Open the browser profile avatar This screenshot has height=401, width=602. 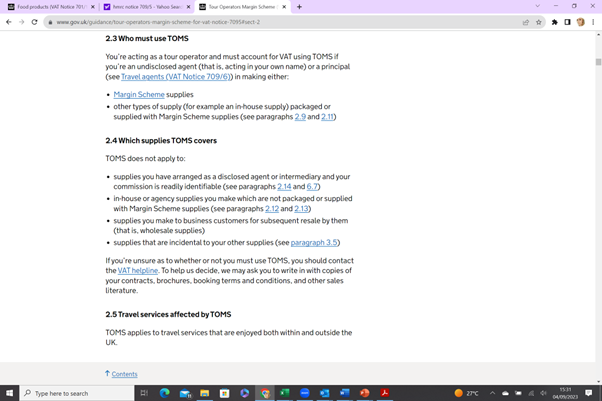(x=580, y=22)
